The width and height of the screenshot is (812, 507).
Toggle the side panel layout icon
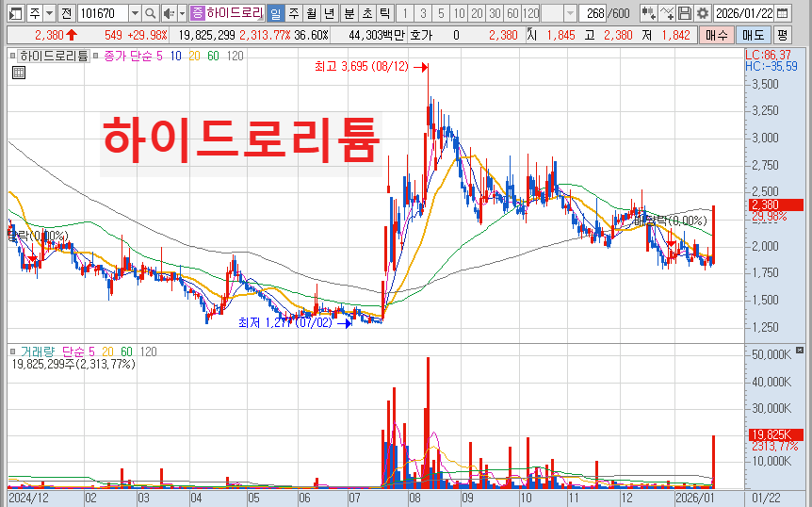pyautogui.click(x=15, y=13)
